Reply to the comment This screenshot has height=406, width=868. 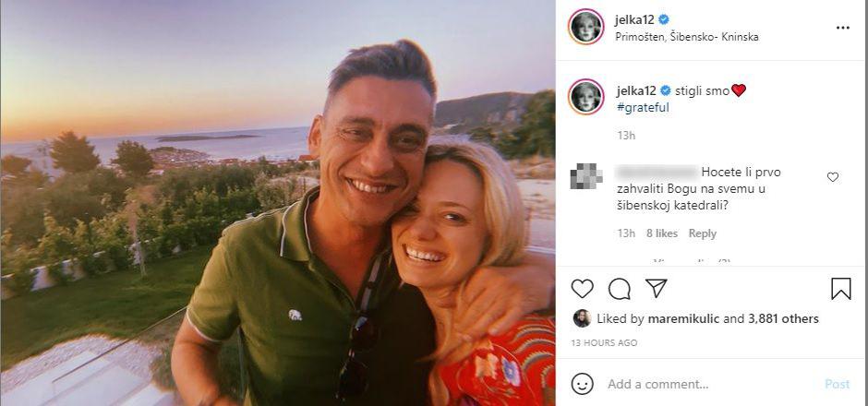click(702, 233)
